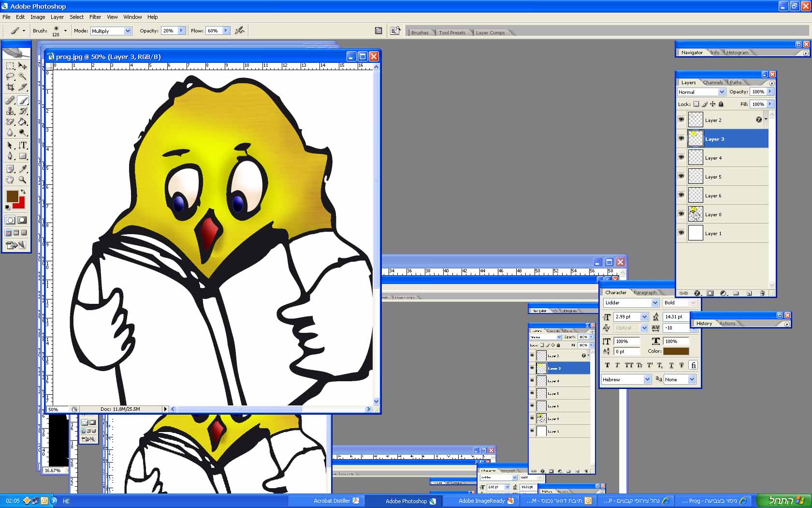Create a new layer in Layers panel
This screenshot has height=508, width=812.
point(749,293)
